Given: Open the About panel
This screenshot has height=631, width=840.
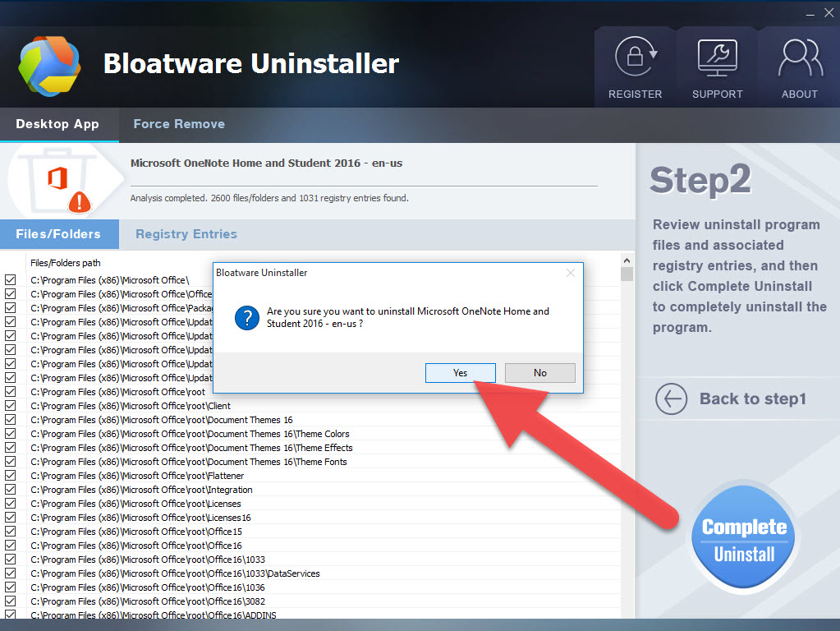Looking at the screenshot, I should [797, 67].
